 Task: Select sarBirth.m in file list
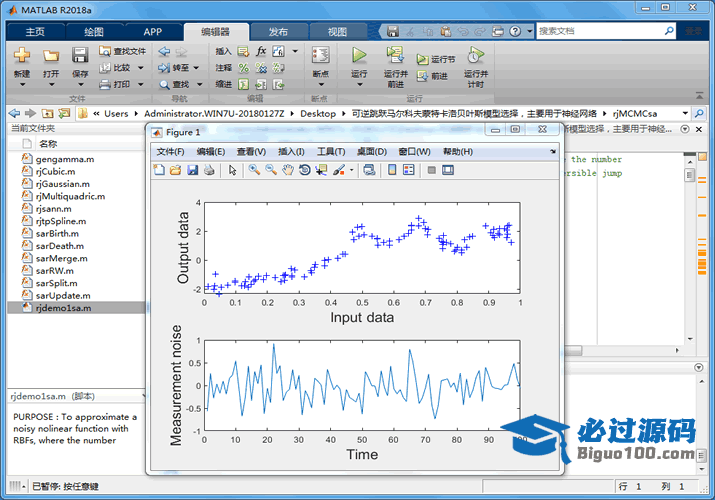pyautogui.click(x=57, y=233)
